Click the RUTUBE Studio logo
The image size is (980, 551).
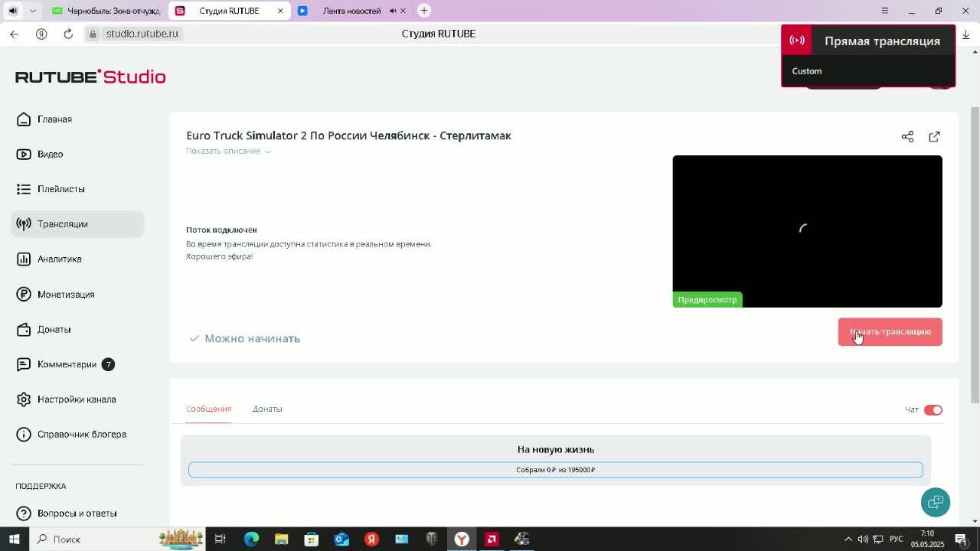click(x=90, y=77)
